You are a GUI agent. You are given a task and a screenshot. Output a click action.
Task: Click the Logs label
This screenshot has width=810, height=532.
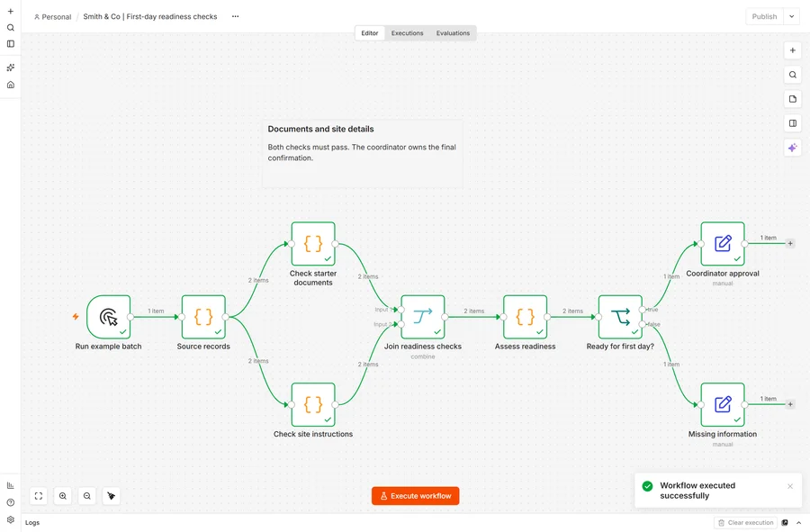coord(32,523)
